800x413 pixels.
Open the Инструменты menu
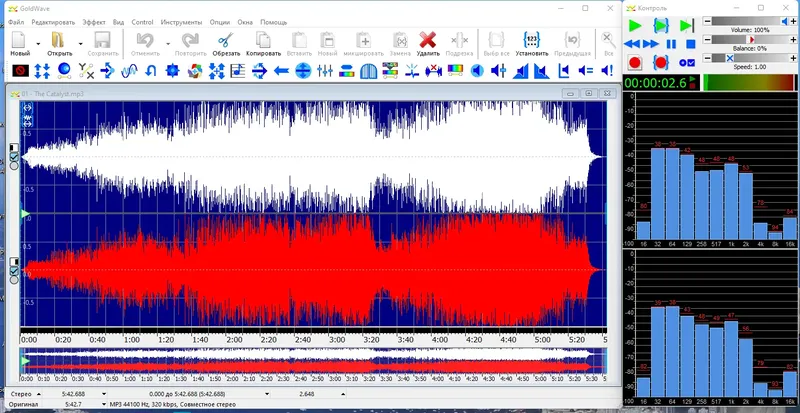pyautogui.click(x=180, y=21)
